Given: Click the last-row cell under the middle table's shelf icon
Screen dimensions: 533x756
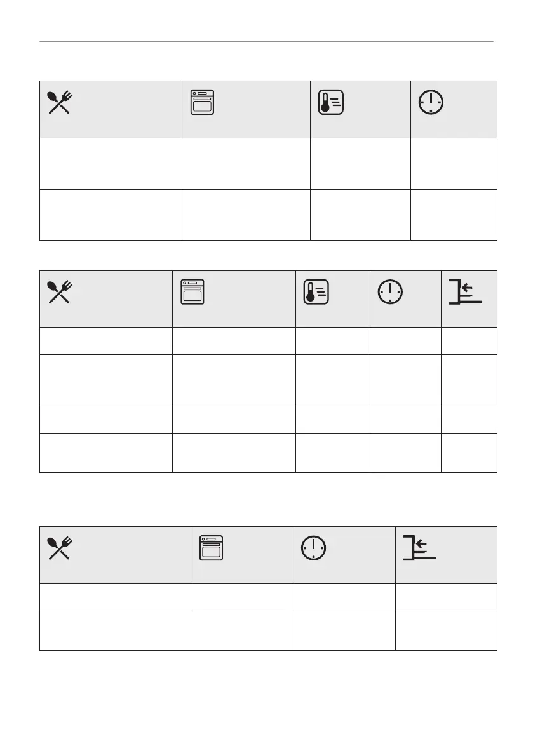Looking at the screenshot, I should point(469,453).
